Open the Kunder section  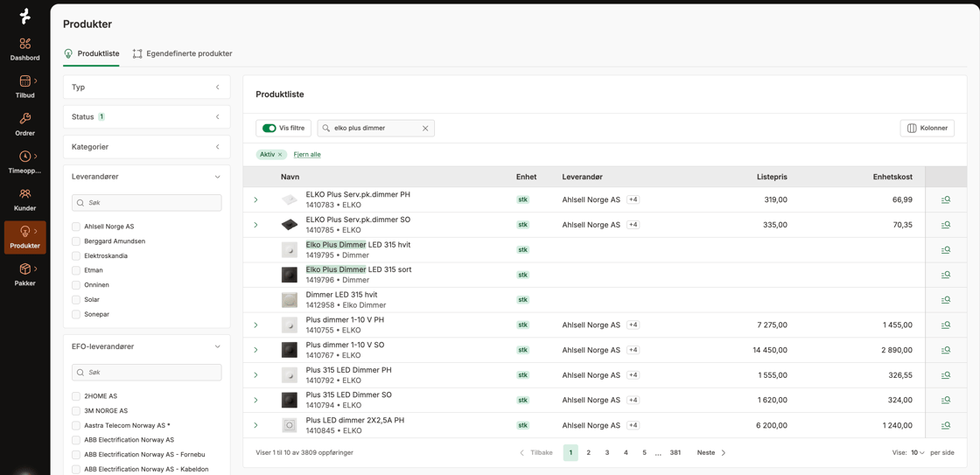(x=25, y=200)
